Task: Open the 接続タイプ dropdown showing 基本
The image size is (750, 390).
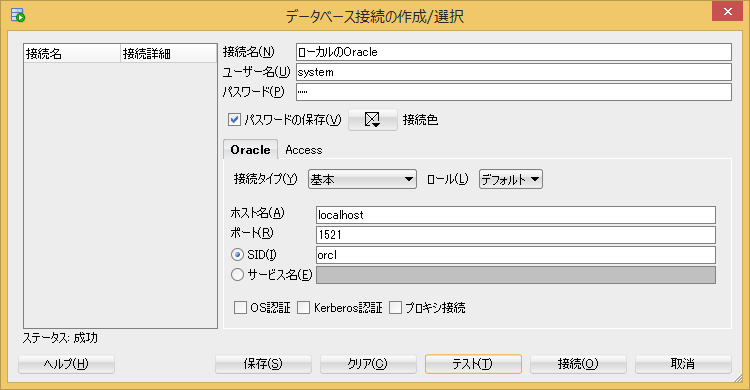Action: pos(362,179)
